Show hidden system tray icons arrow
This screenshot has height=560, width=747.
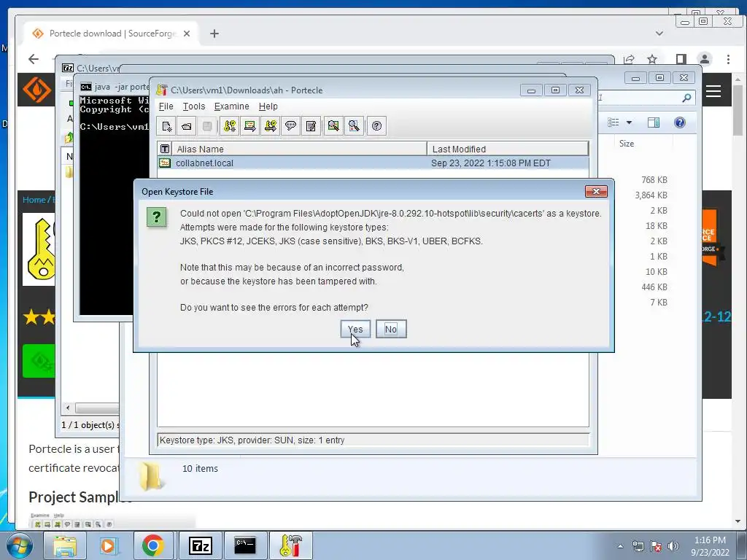click(620, 546)
